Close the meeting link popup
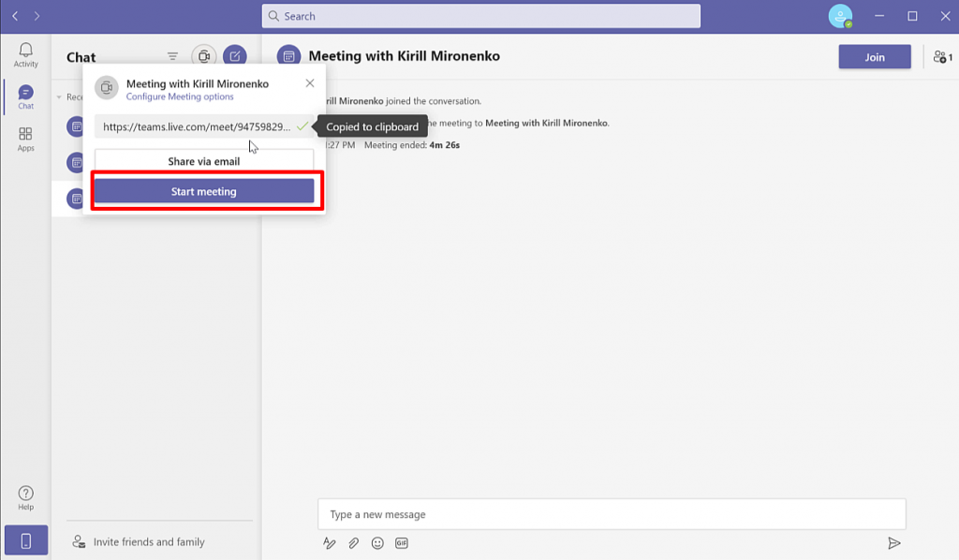This screenshot has height=560, width=959. pos(310,83)
